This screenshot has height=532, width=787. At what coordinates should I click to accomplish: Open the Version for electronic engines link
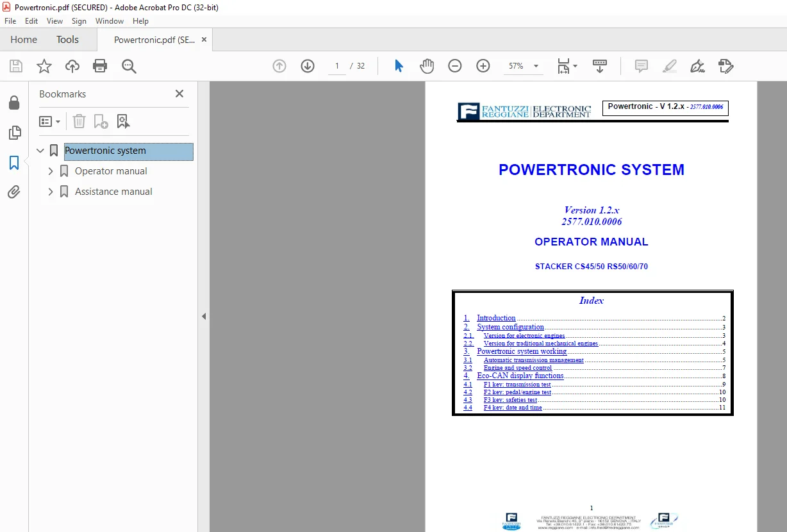coord(524,335)
